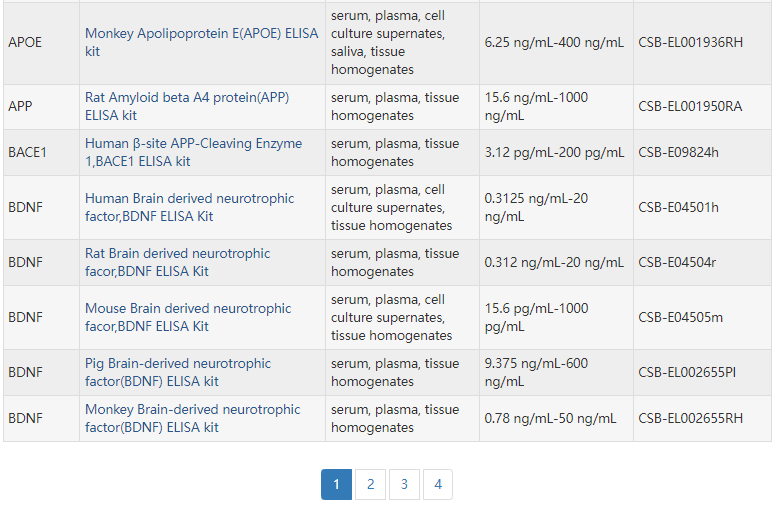Click the BACE1 target name cell

click(27, 152)
